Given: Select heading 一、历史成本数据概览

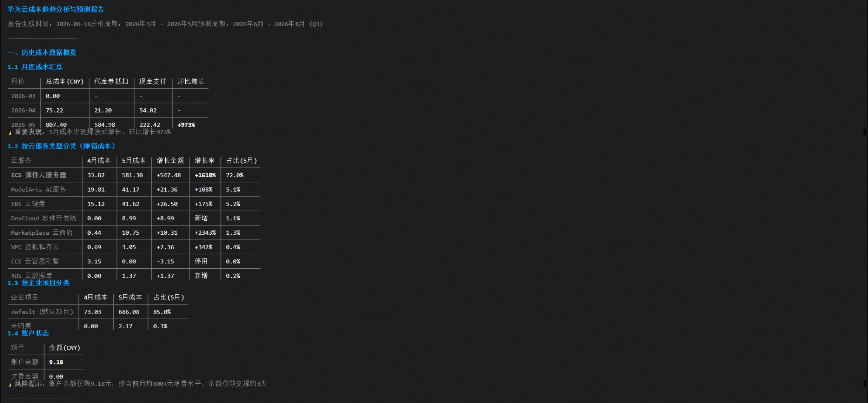Looking at the screenshot, I should pyautogui.click(x=42, y=52).
